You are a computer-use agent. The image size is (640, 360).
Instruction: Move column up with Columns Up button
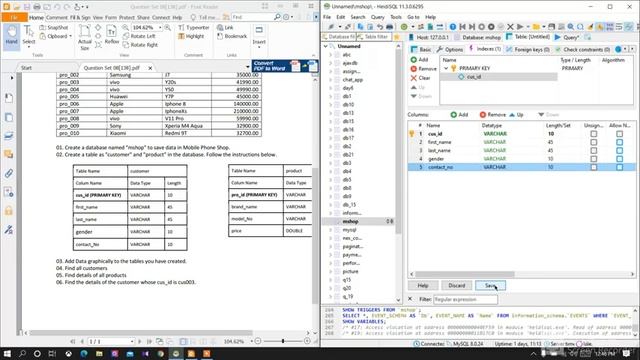pyautogui.click(x=516, y=115)
